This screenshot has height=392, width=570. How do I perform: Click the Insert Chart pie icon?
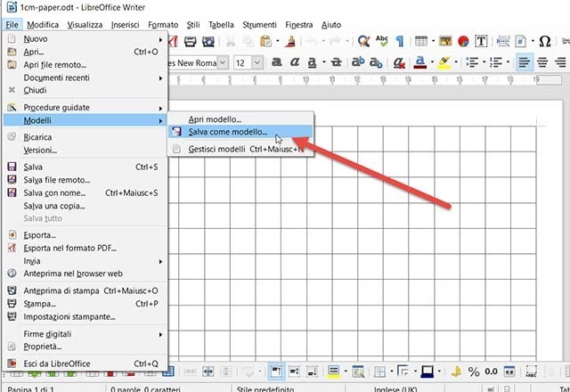coord(463,42)
